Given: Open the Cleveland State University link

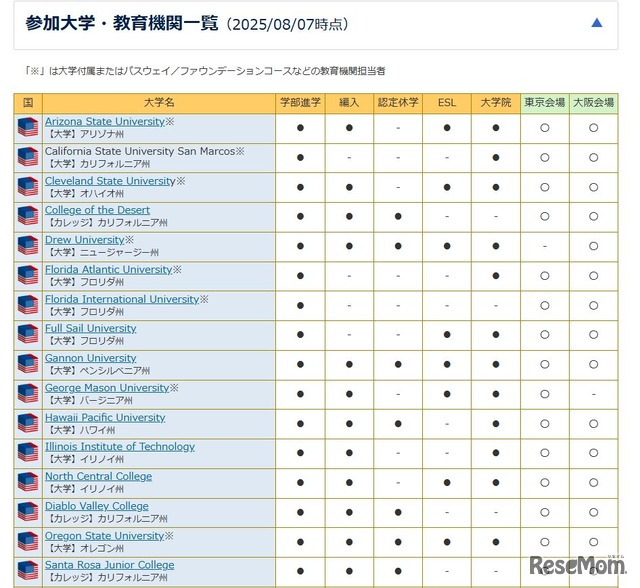Looking at the screenshot, I should pos(110,181).
